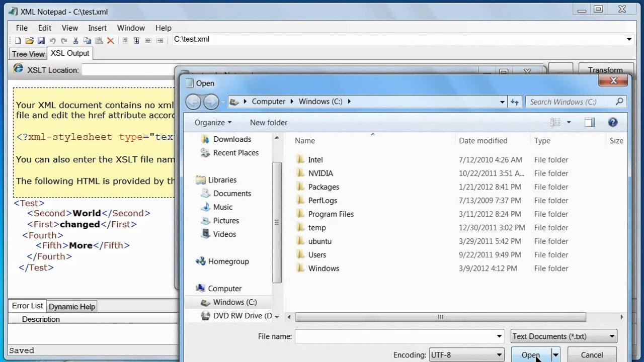The height and width of the screenshot is (362, 644).
Task: Open the Insert menu
Action: tap(98, 28)
